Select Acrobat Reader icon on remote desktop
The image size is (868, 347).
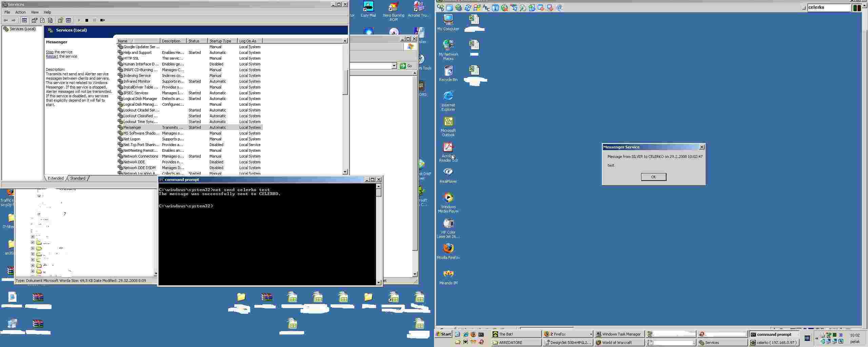pos(448,152)
